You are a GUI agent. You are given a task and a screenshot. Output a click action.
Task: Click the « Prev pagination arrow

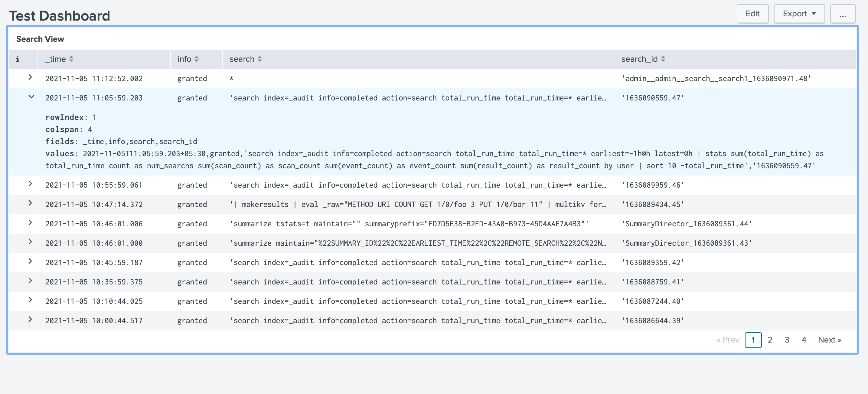click(728, 340)
